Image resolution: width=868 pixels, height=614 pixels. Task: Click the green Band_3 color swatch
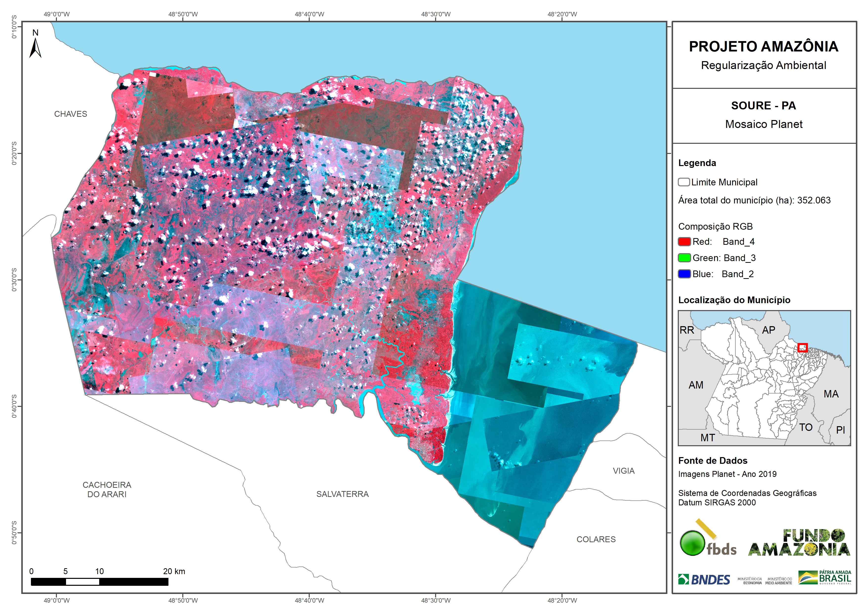(684, 258)
